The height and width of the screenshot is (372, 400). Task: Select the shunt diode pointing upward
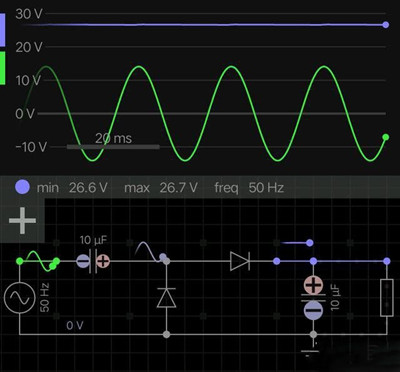pyautogui.click(x=166, y=298)
